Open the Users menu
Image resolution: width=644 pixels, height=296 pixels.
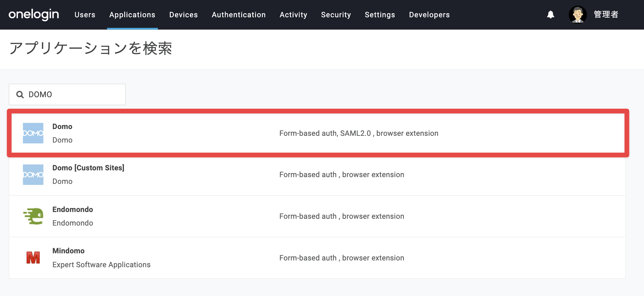(x=85, y=15)
